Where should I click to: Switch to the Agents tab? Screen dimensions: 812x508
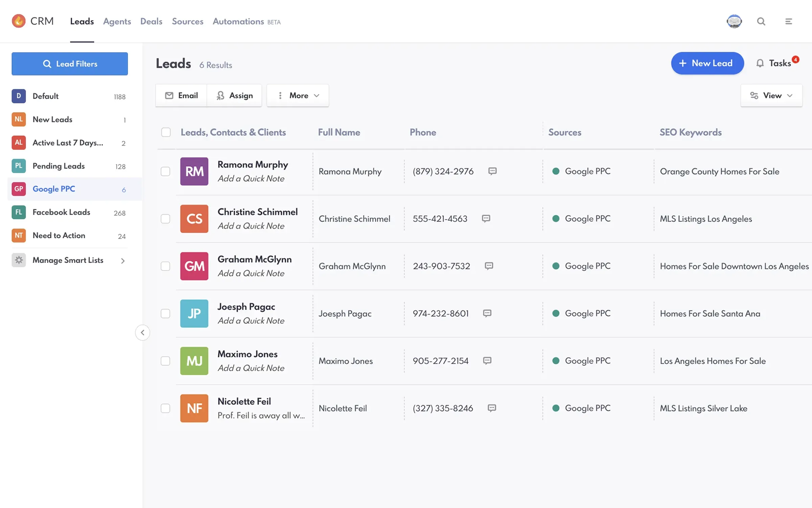click(x=117, y=21)
